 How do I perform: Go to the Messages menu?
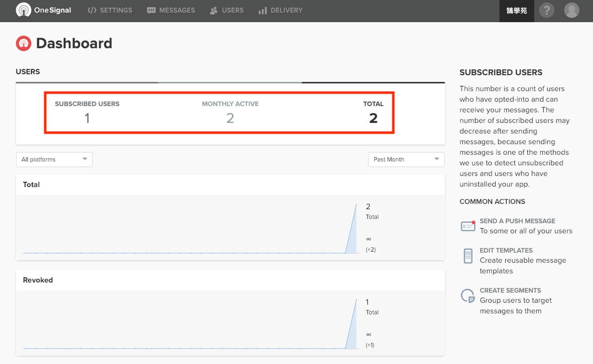(171, 10)
